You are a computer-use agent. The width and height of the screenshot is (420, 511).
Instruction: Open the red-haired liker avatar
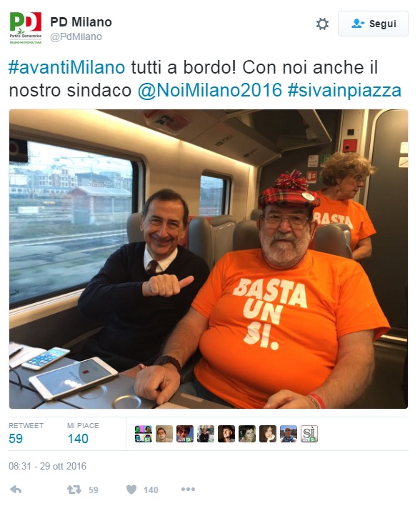click(x=185, y=434)
